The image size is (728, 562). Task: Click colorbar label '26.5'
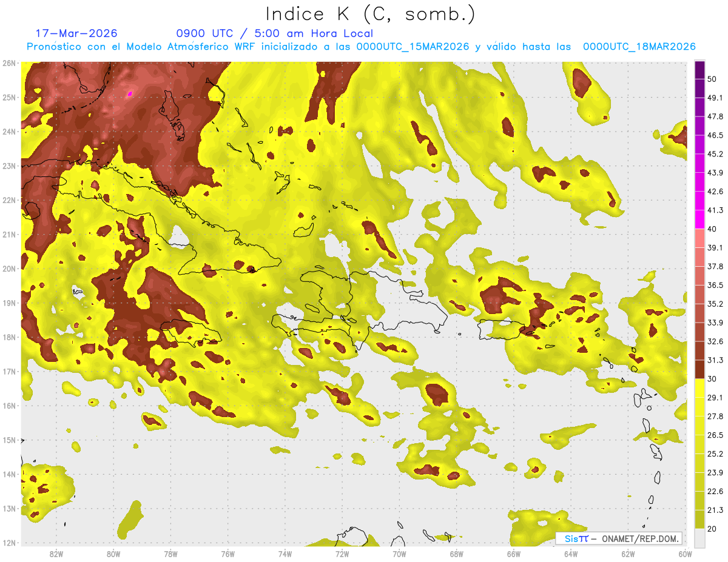click(x=715, y=435)
